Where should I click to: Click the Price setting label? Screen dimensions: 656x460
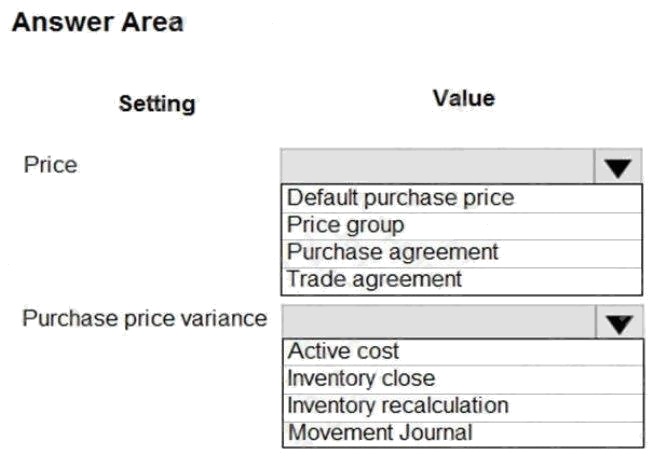point(50,164)
